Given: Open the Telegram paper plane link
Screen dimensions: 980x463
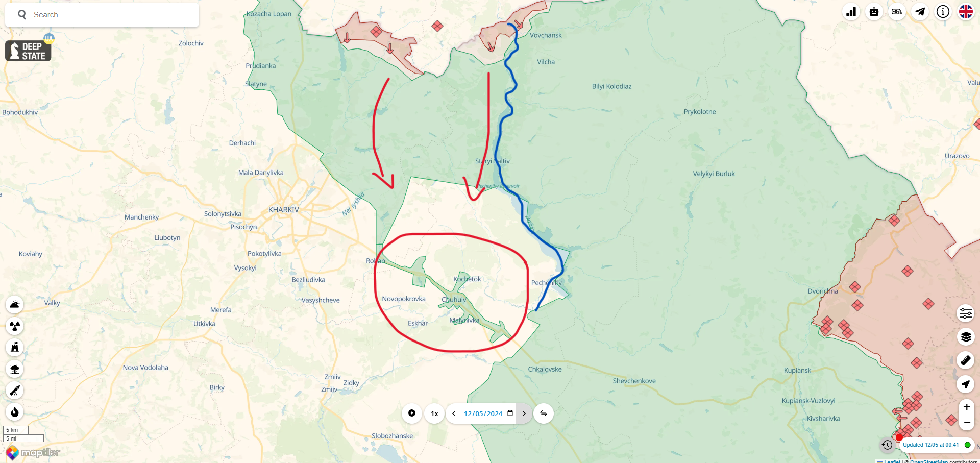Looking at the screenshot, I should click(x=920, y=12).
